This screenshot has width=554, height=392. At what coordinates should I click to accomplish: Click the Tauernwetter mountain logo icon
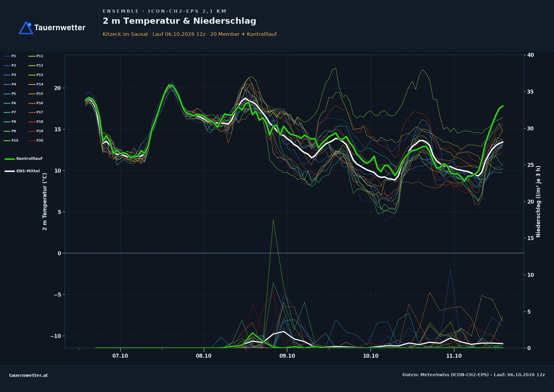(26, 28)
